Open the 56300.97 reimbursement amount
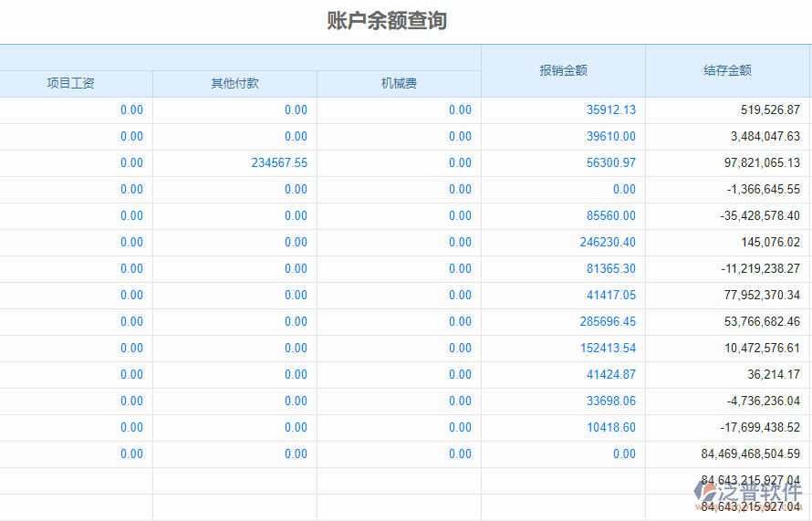812x521 pixels. [x=610, y=163]
